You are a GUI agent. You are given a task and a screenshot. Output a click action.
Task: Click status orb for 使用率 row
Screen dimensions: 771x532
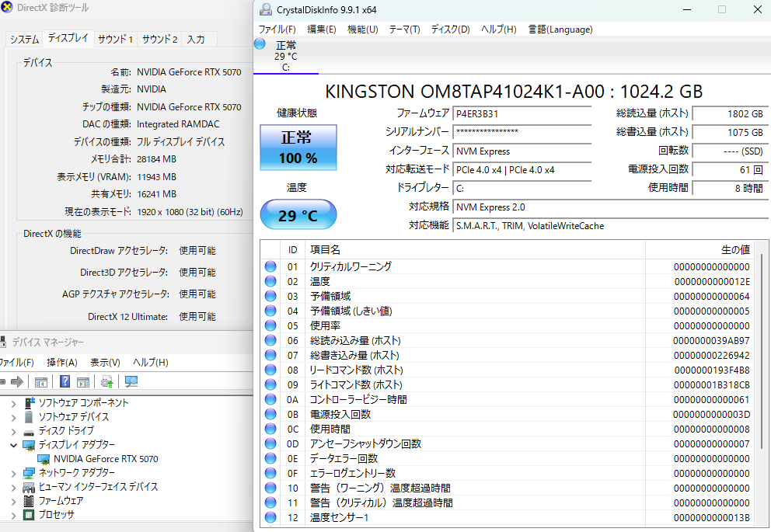click(270, 325)
